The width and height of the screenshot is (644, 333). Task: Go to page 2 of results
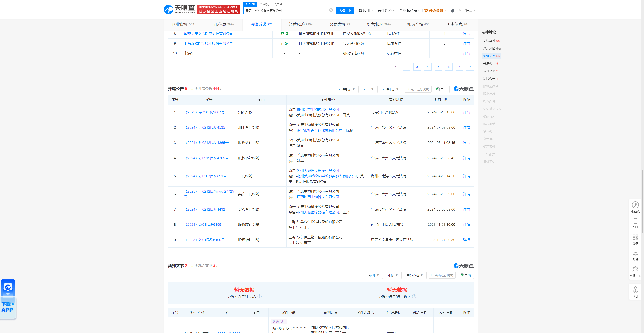point(407,67)
